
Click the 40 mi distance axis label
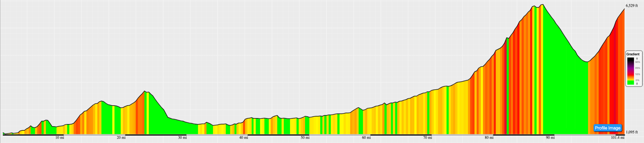pos(243,138)
